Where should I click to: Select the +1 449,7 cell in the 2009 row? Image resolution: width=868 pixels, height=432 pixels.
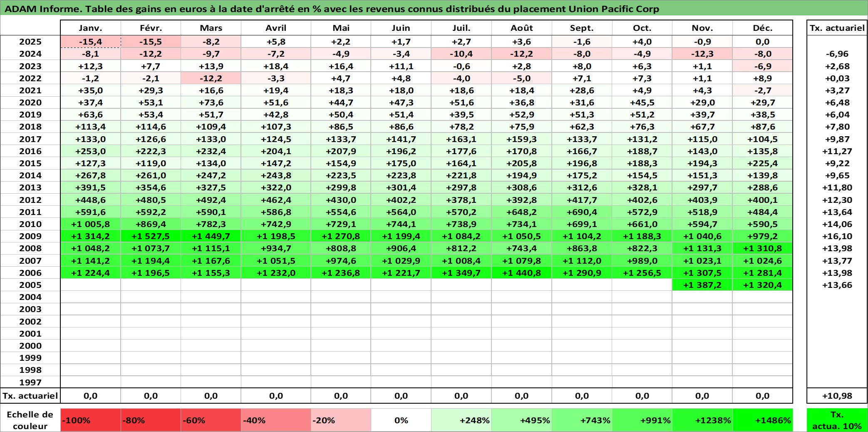(x=211, y=236)
